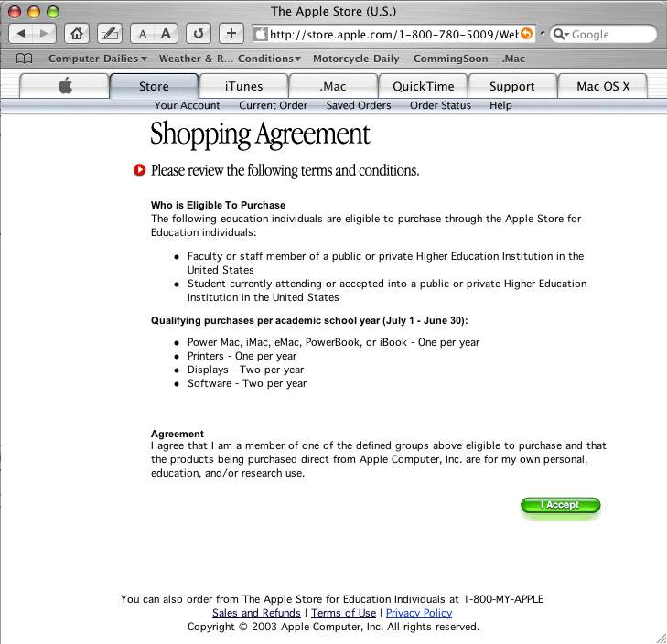Switch to the QuickTime tab
The width and height of the screenshot is (667, 644).
[424, 86]
